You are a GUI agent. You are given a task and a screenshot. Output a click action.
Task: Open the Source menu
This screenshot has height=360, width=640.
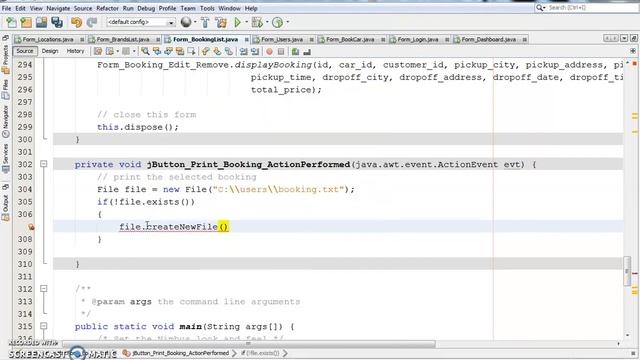(83, 8)
